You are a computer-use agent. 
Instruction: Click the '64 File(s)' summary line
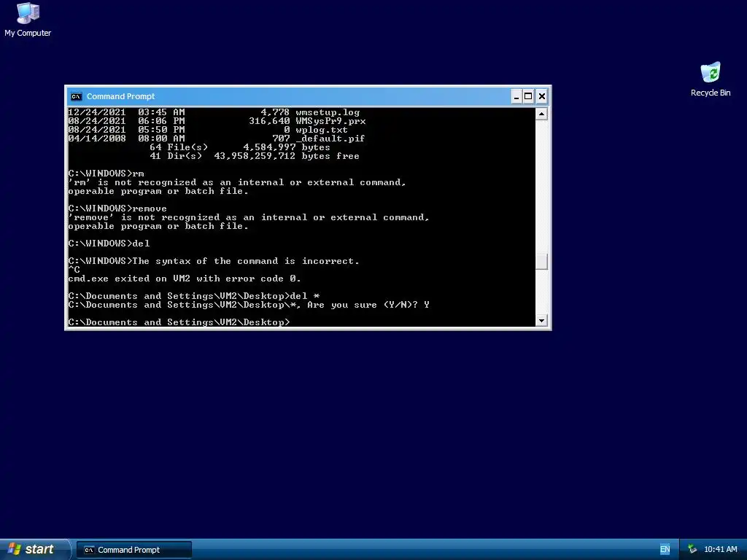pos(239,147)
